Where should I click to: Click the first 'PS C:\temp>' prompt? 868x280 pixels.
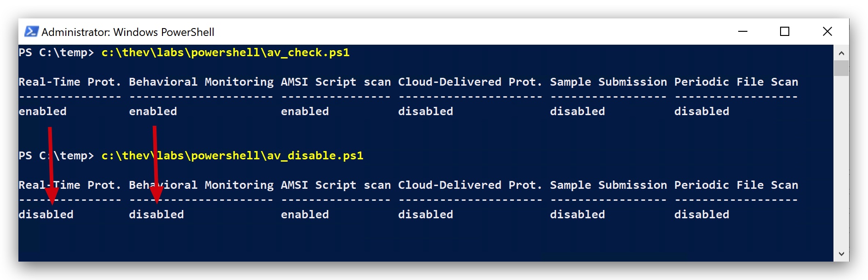[x=56, y=52]
